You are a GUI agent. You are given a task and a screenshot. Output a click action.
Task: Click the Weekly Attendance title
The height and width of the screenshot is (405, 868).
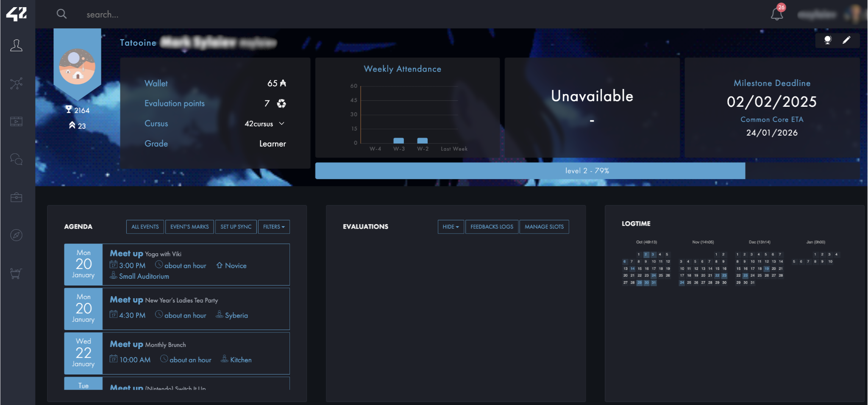(402, 69)
